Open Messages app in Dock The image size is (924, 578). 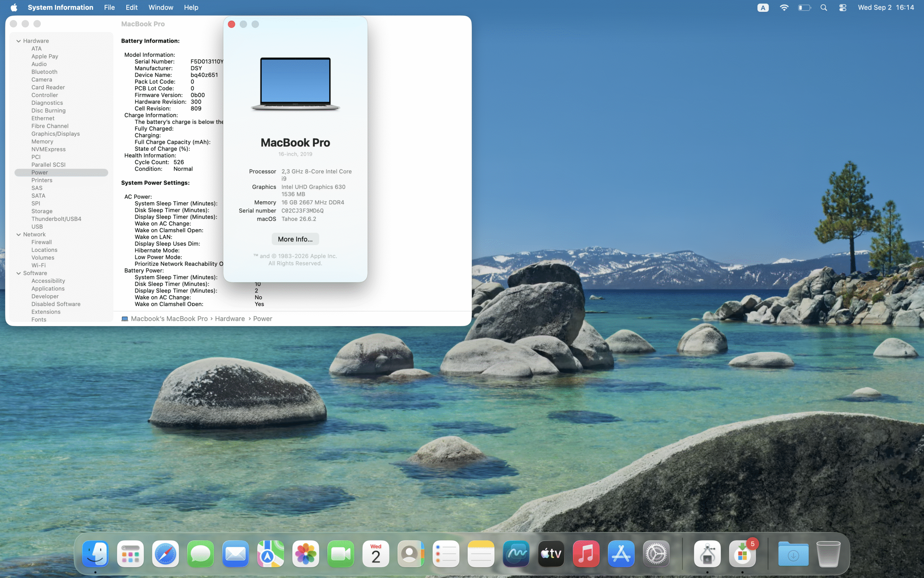200,553
